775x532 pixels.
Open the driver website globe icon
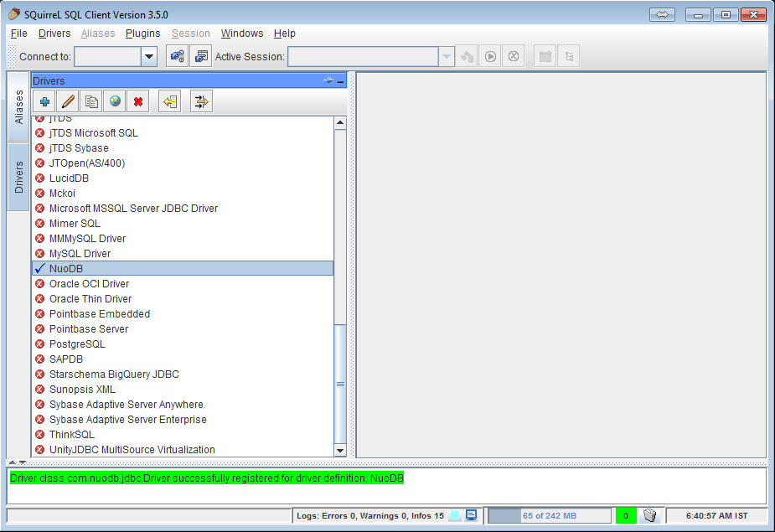[x=115, y=102]
